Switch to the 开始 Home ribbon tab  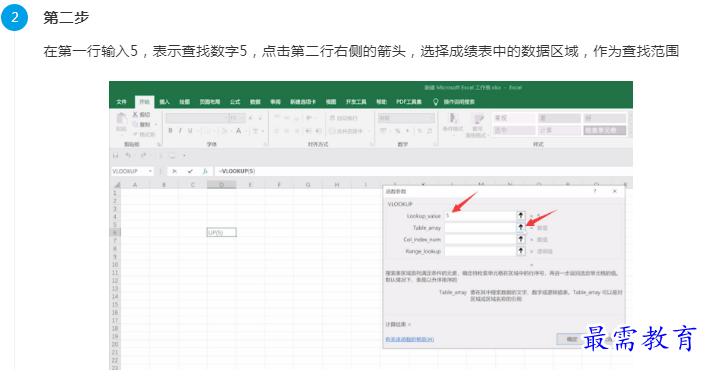[144, 102]
